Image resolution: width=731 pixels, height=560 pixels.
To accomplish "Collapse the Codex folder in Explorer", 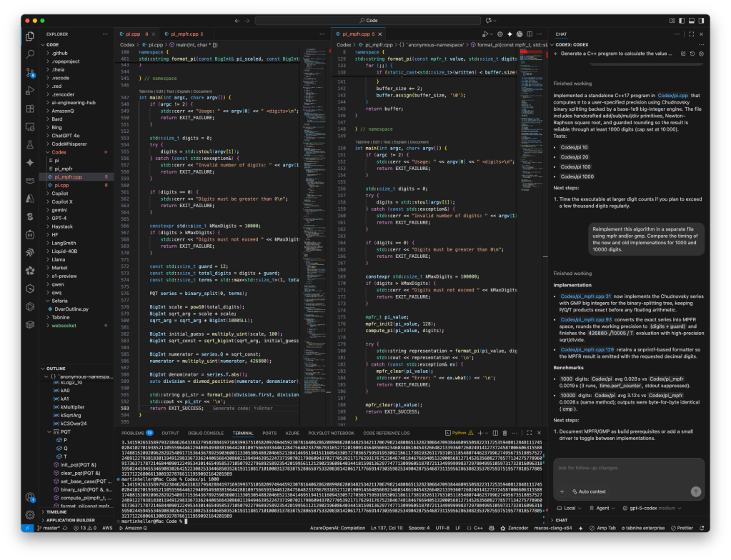I will pyautogui.click(x=59, y=152).
